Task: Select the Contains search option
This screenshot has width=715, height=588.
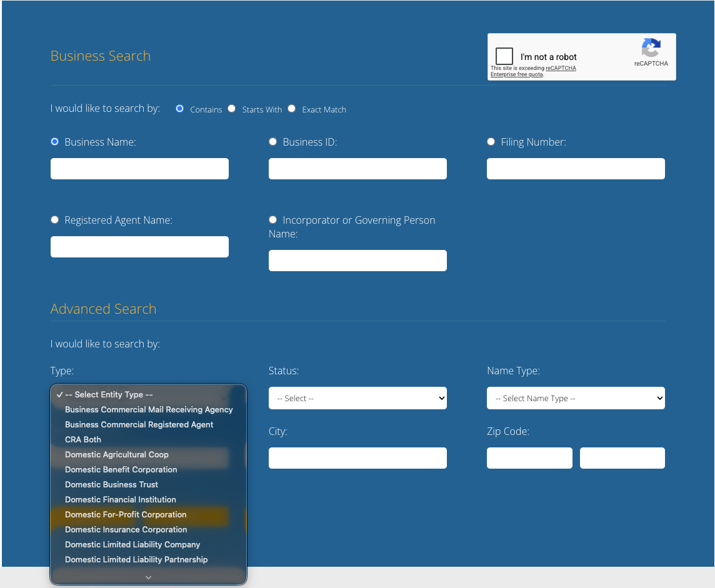Action: tap(179, 109)
